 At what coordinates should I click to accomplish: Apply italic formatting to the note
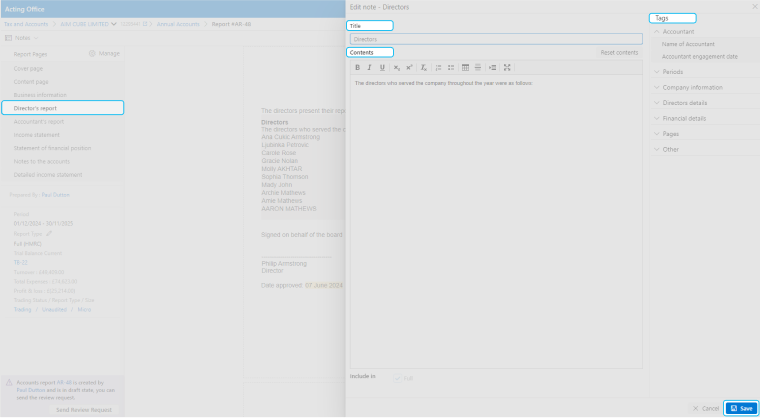(x=369, y=67)
